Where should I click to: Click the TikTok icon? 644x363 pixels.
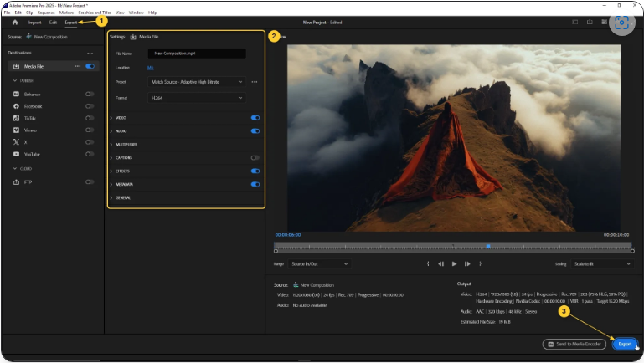point(16,118)
